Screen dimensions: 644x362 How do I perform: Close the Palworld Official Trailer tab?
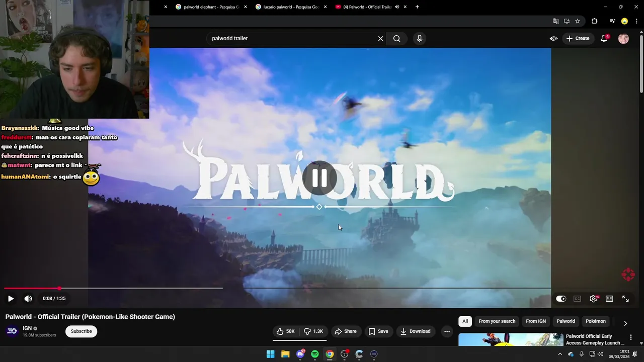tap(405, 7)
